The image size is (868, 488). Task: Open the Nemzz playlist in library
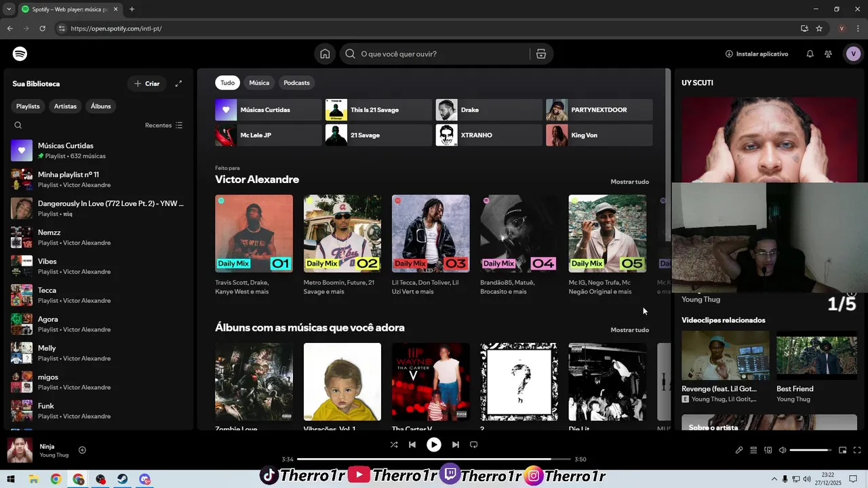tap(98, 237)
